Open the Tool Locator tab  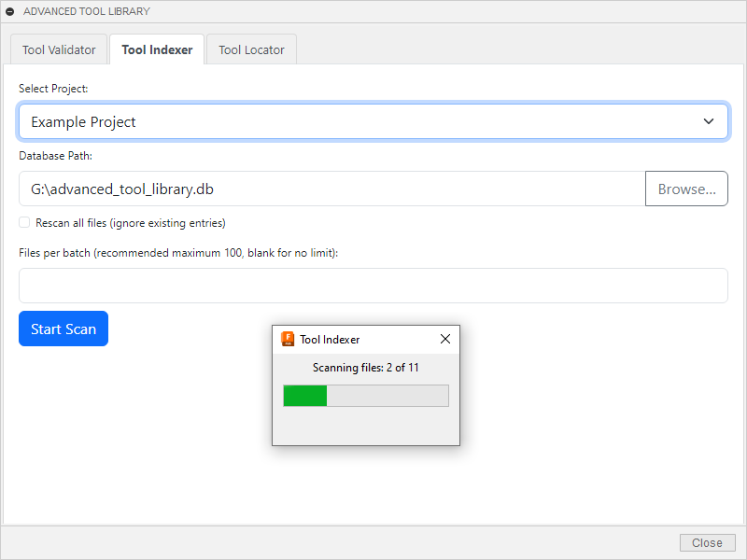click(251, 49)
